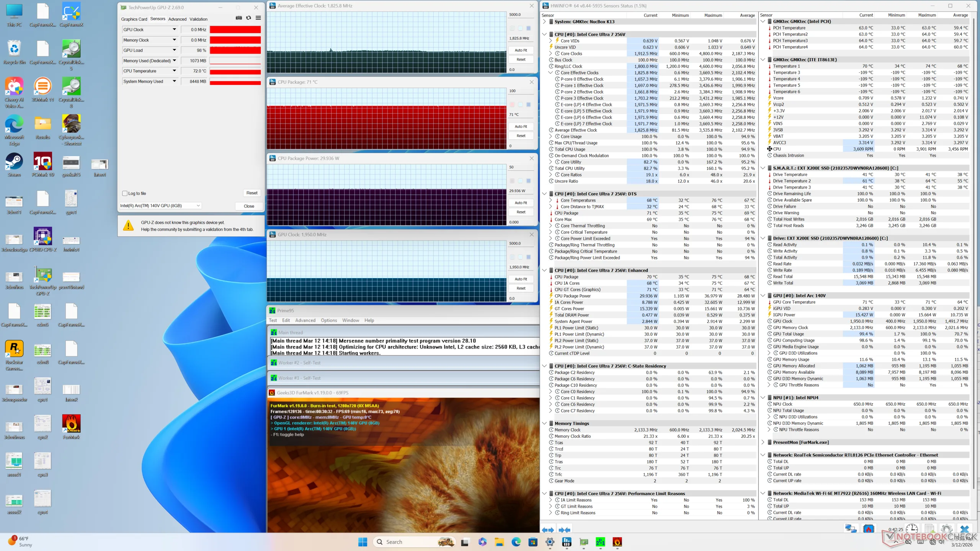The image size is (980, 551).
Task: Open GPU-Z hamburger menu
Action: click(x=258, y=18)
